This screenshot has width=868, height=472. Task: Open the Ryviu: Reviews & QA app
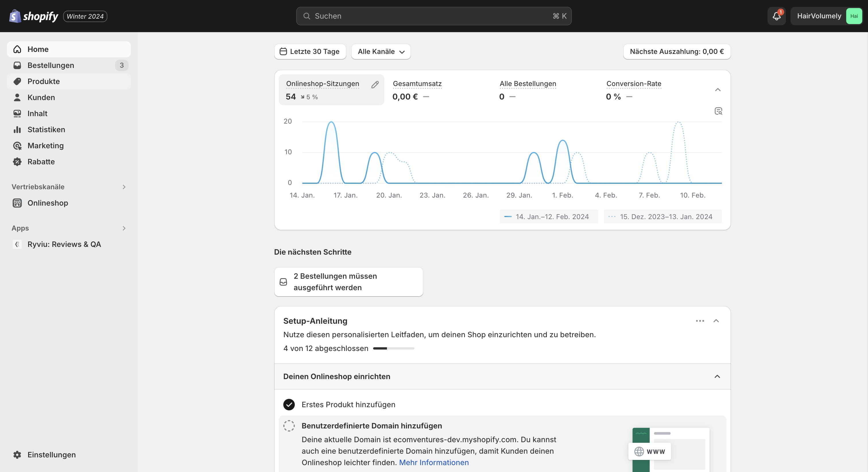64,244
